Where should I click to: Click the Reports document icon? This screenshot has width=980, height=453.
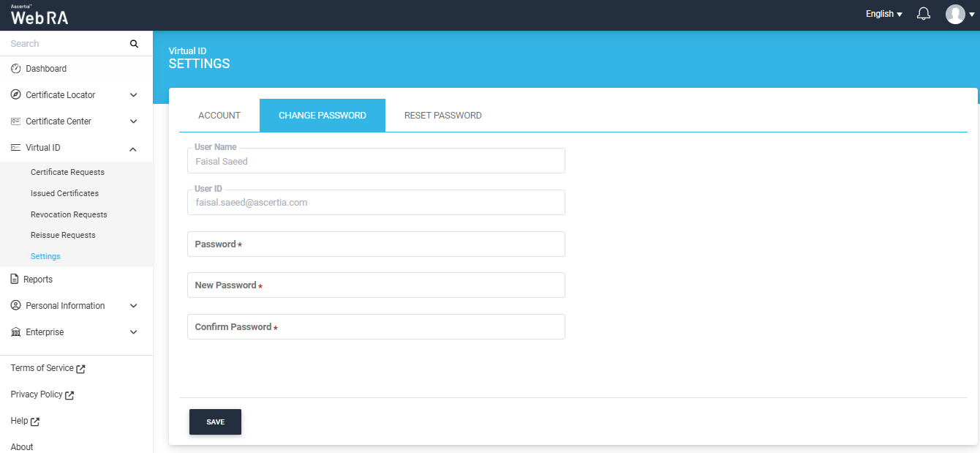(15, 280)
